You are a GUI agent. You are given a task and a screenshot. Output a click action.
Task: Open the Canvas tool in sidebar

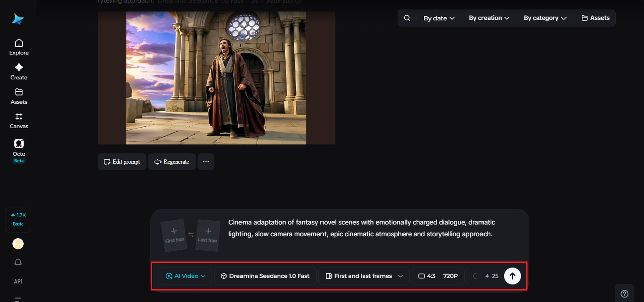[19, 120]
